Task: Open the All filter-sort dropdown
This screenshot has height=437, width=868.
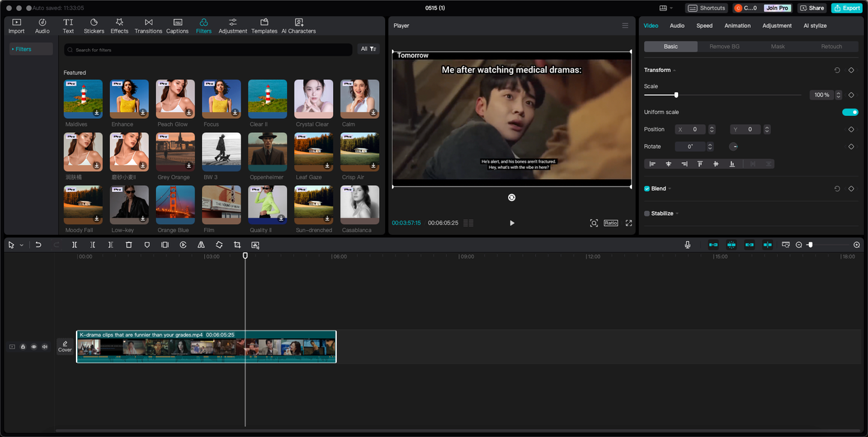Action: tap(368, 49)
